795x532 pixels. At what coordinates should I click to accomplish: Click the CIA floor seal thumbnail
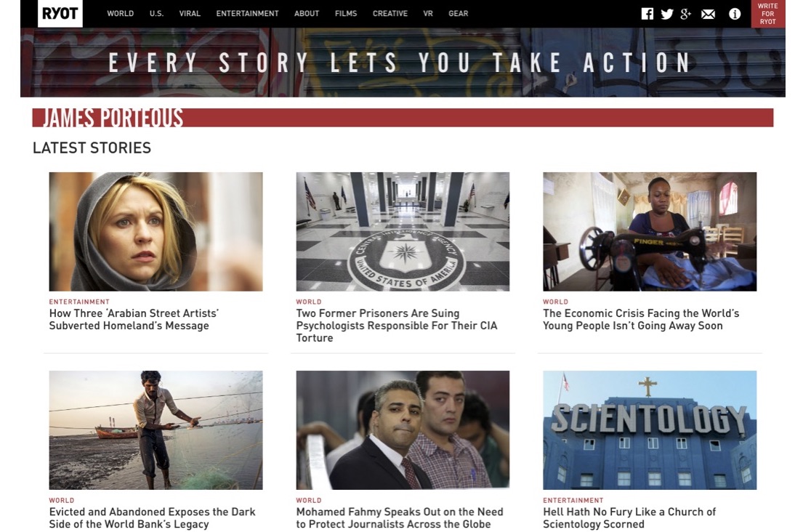coord(403,231)
